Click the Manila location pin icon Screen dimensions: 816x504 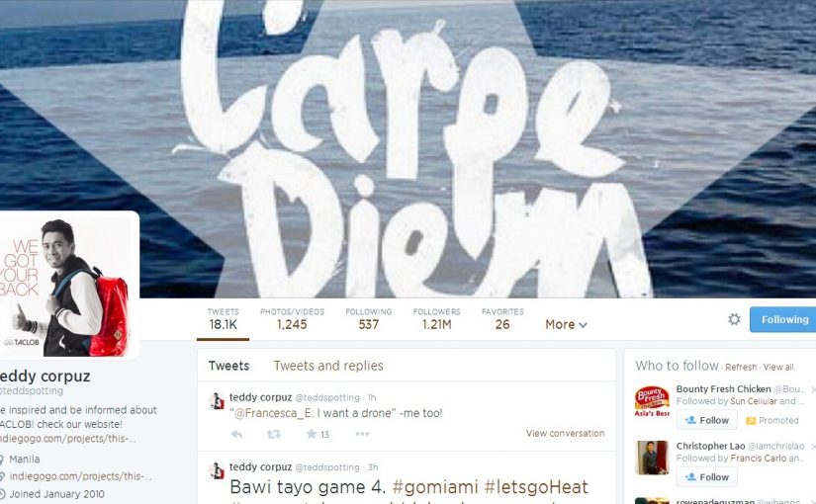pos(2,460)
